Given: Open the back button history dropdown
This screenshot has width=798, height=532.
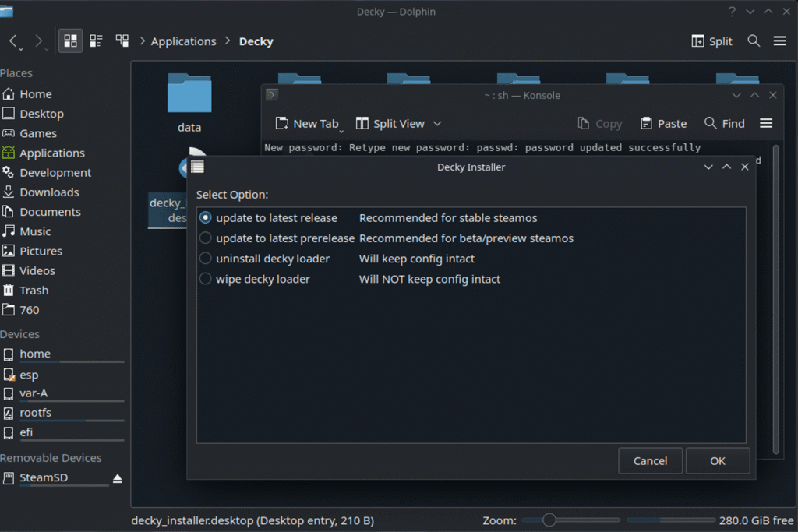Looking at the screenshot, I should [x=21, y=49].
